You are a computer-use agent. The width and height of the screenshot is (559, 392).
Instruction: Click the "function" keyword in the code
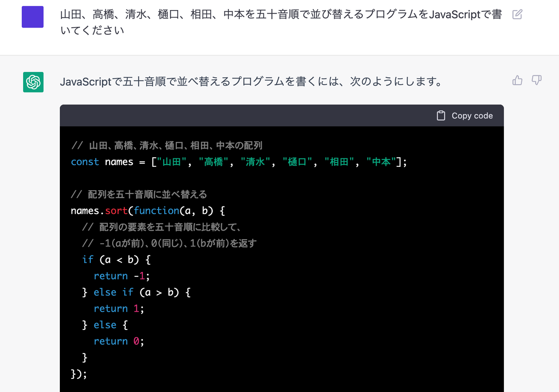click(x=156, y=211)
